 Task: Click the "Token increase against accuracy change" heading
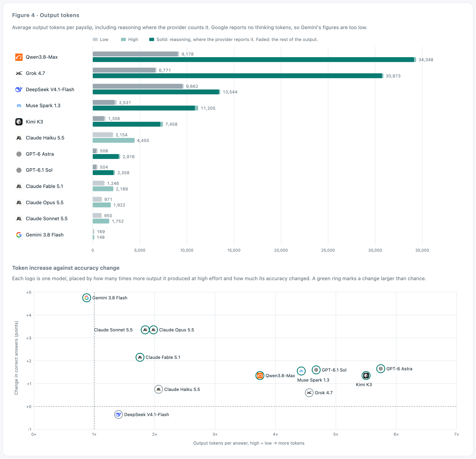pyautogui.click(x=66, y=268)
